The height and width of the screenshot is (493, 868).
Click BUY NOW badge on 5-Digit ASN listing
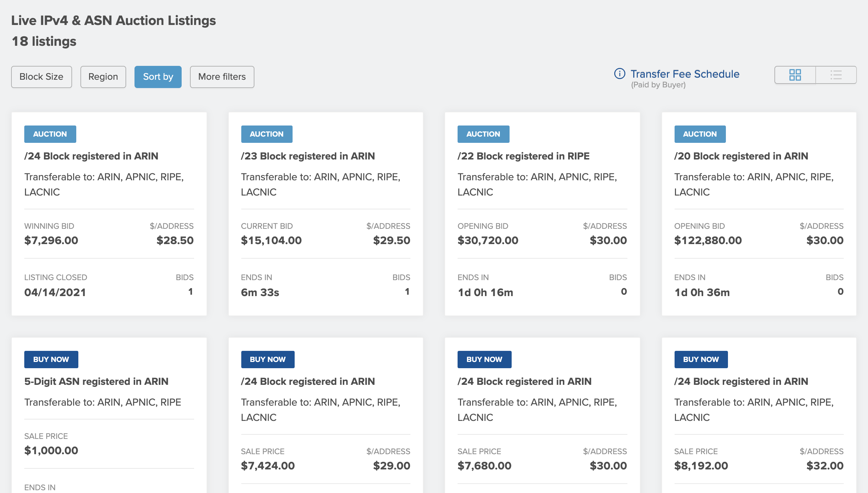click(51, 359)
